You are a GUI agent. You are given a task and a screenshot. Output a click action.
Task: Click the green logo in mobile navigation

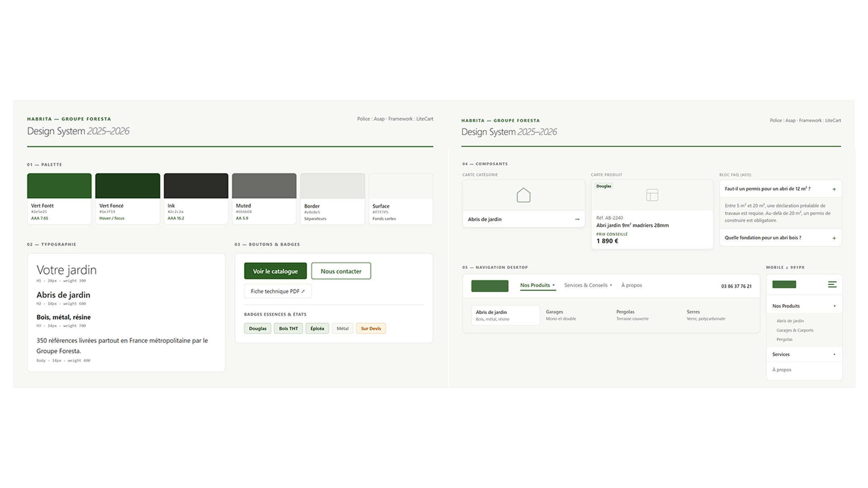(784, 284)
